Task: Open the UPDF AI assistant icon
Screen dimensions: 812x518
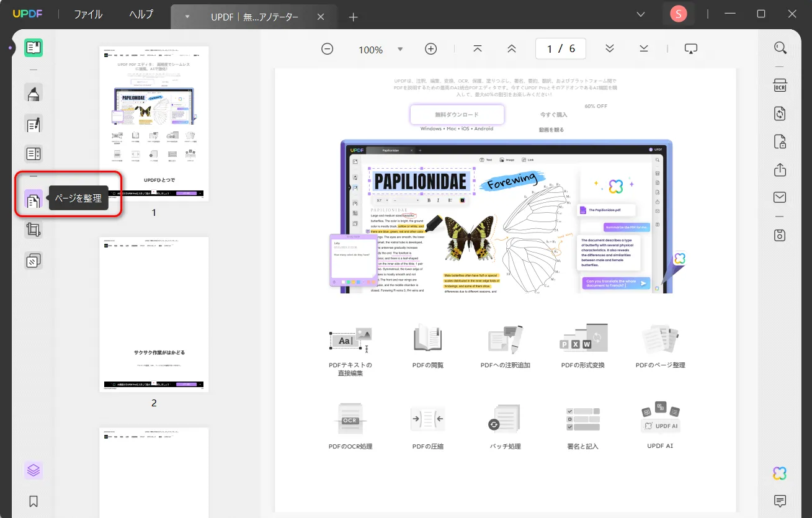Action: point(780,473)
